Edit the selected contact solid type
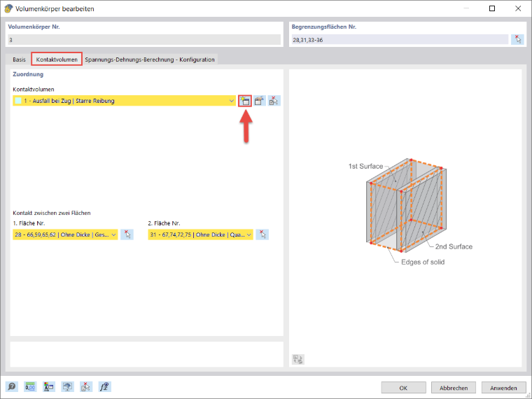The width and height of the screenshot is (532, 399). [x=260, y=101]
